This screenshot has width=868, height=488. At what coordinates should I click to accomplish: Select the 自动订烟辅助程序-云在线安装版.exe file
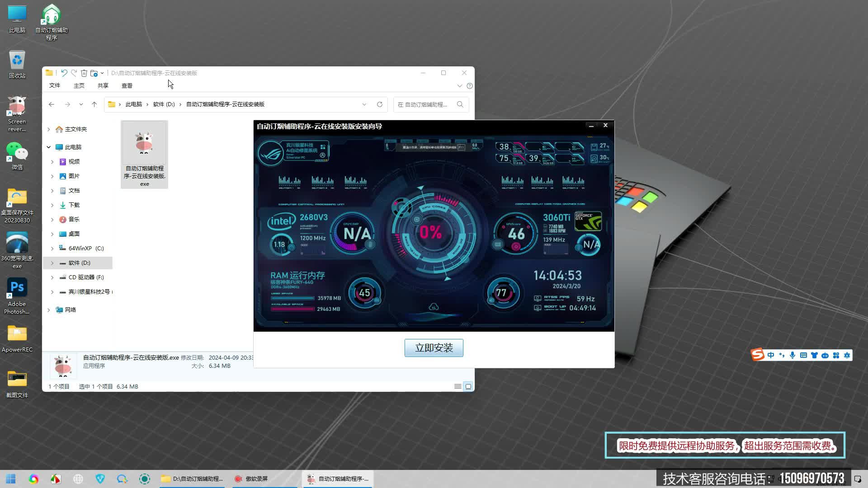tap(144, 155)
